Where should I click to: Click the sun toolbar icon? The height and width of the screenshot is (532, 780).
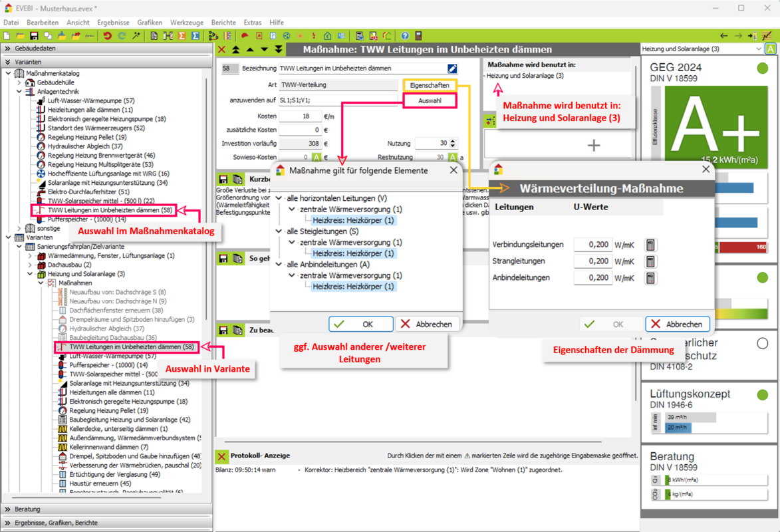coord(300,36)
